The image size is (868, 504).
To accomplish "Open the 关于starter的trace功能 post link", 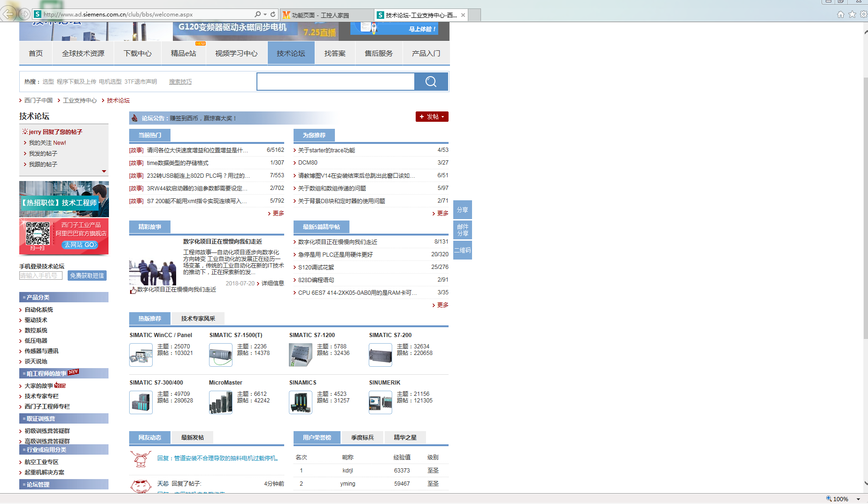I will coord(326,150).
